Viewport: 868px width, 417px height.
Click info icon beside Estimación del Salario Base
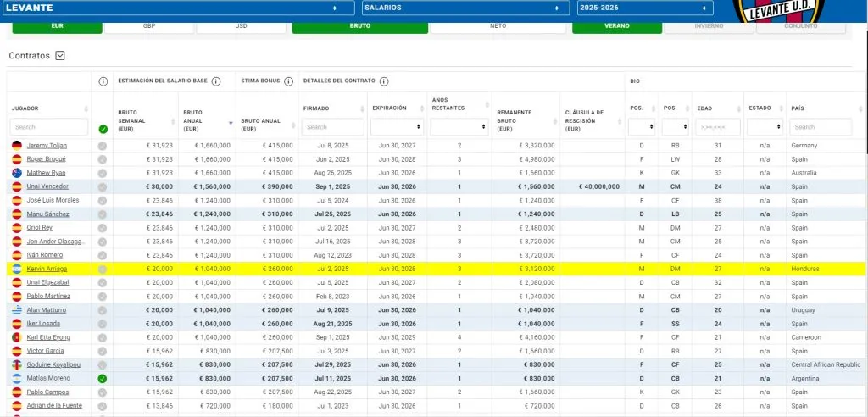pos(216,81)
